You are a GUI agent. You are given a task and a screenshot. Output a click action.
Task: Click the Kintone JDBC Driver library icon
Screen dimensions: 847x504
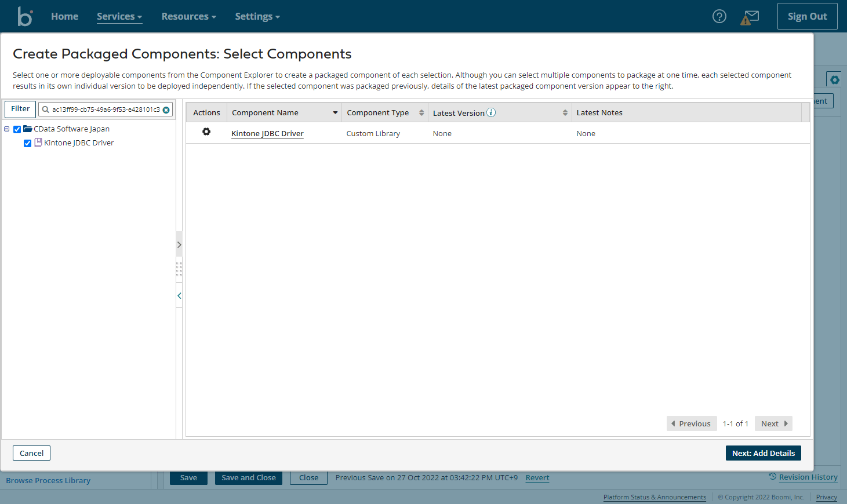(x=38, y=143)
